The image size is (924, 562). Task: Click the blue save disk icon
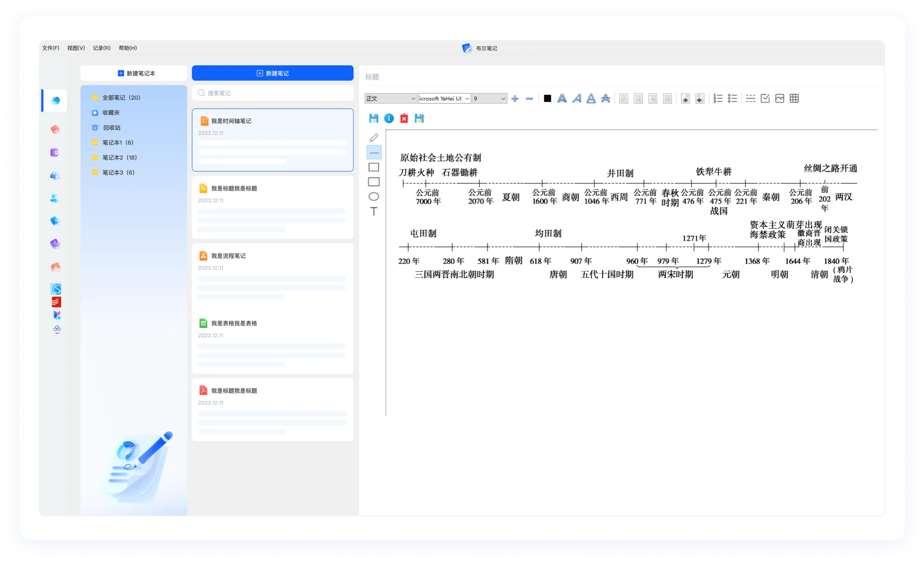coord(373,119)
